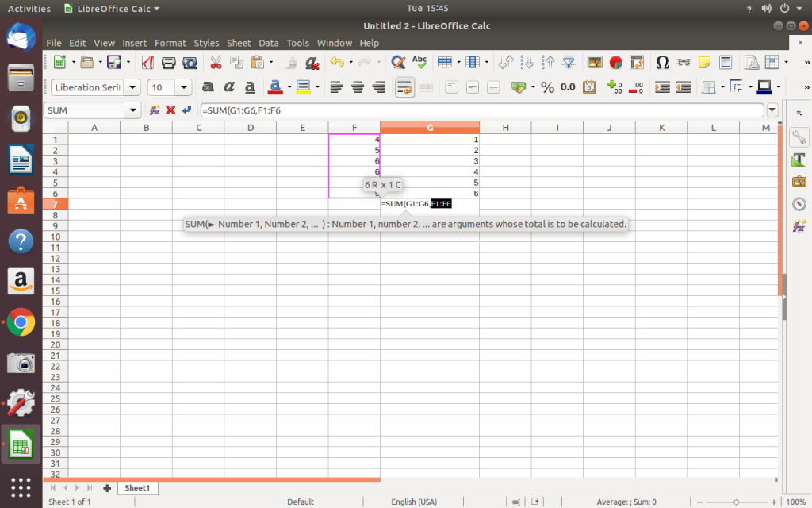Screen dimensions: 812x508
Task: Insert special character with Omega icon
Action: pos(663,63)
